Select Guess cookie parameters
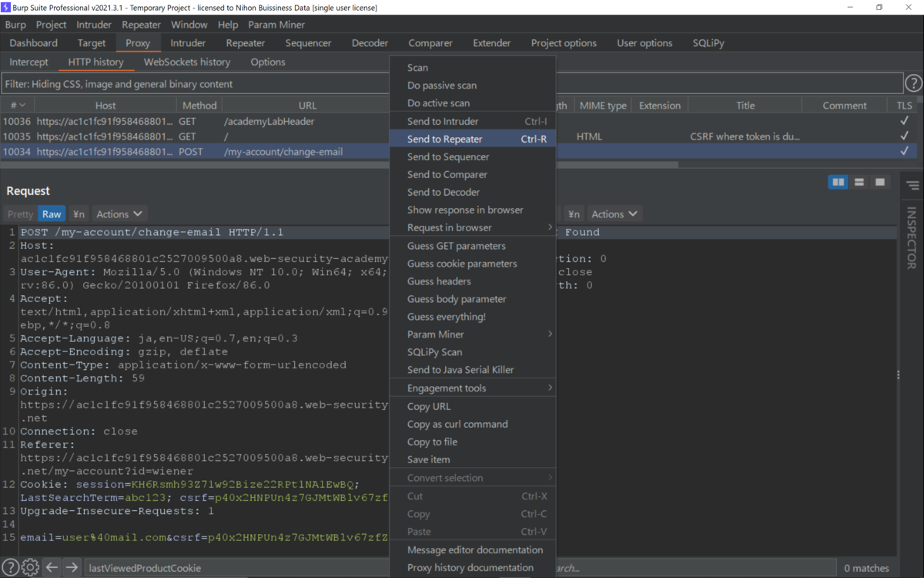Image resolution: width=924 pixels, height=578 pixels. 473,264
